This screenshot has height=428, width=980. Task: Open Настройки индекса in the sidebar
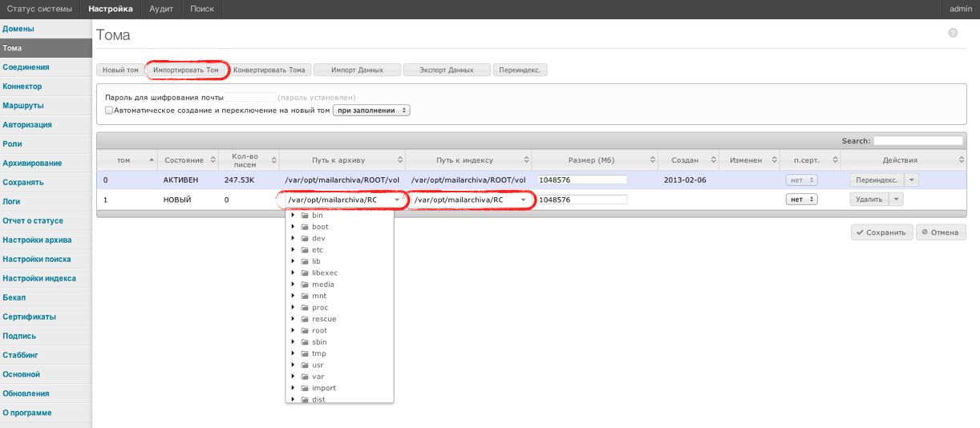(x=46, y=279)
